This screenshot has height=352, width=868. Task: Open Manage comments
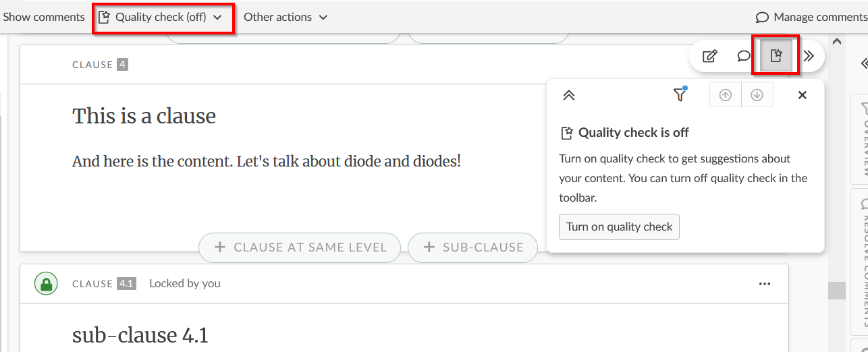[811, 18]
